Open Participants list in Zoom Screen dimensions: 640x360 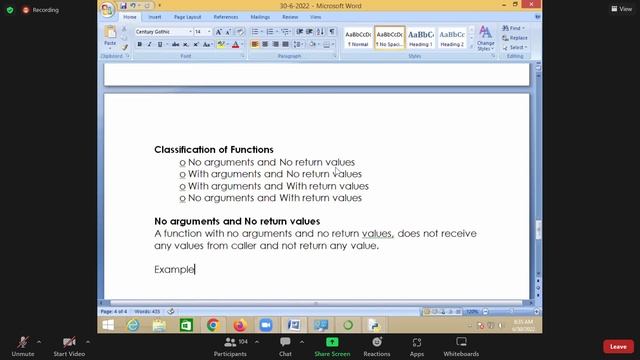pyautogui.click(x=230, y=347)
